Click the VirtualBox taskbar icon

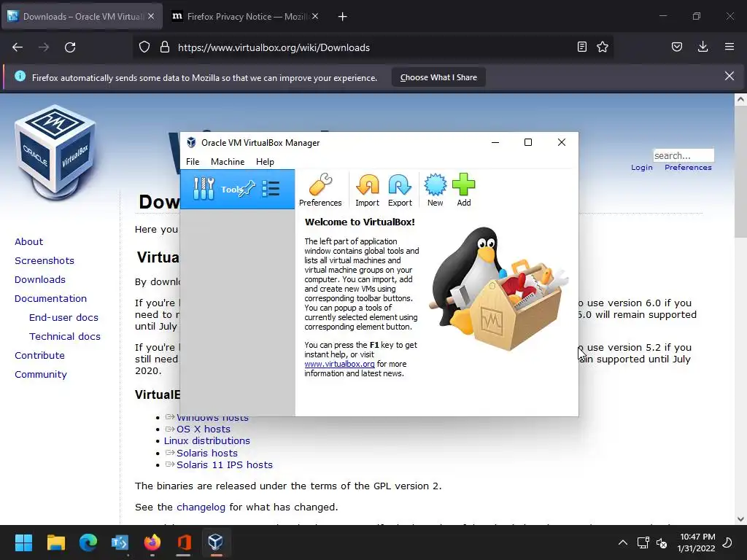pos(216,542)
